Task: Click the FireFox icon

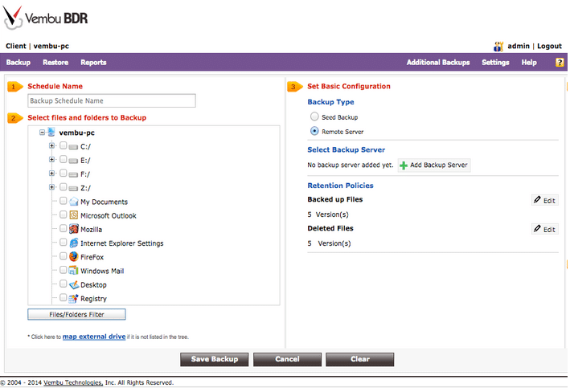Action: tap(74, 256)
